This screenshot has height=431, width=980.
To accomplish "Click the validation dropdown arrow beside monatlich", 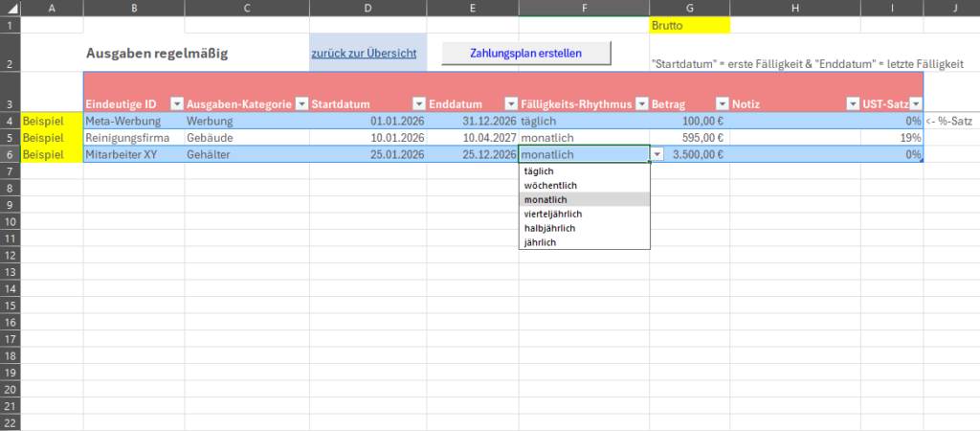I will [x=657, y=154].
